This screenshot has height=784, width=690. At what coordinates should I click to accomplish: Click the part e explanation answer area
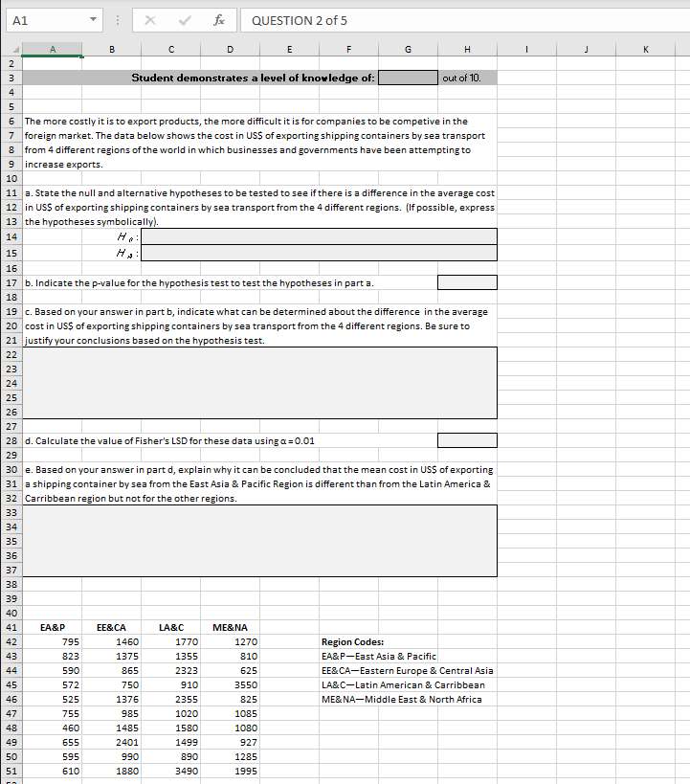pyautogui.click(x=260, y=541)
